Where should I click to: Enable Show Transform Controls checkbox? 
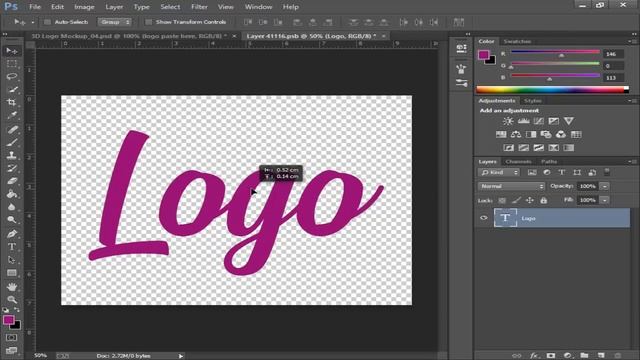(149, 22)
